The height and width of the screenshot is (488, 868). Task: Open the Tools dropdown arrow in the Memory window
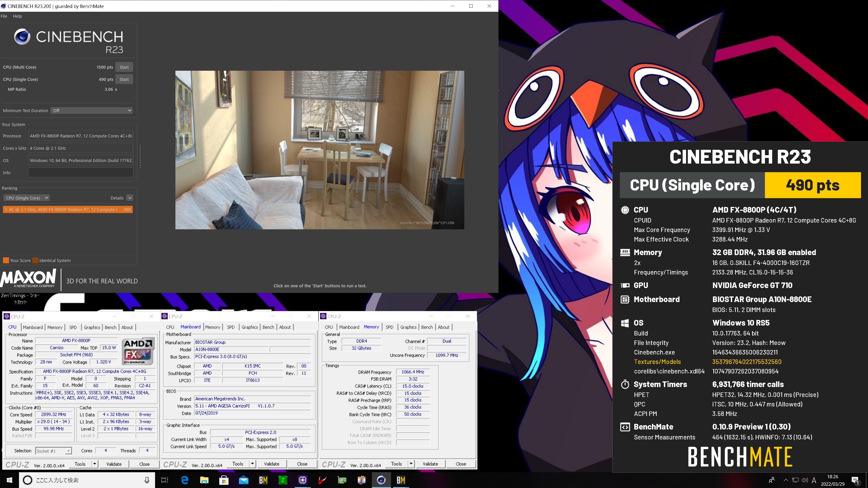(x=411, y=464)
